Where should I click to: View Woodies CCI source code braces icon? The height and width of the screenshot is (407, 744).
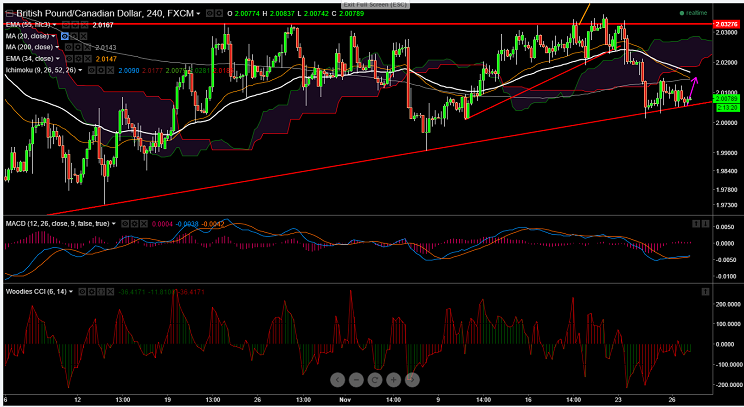click(x=101, y=292)
